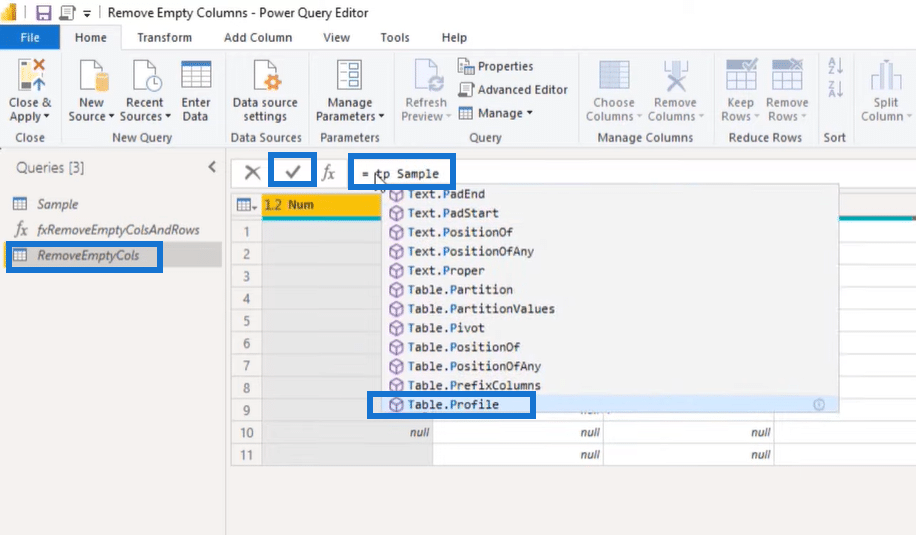Click the info icon beside Table.Profile
This screenshot has height=535, width=916.
pos(819,404)
